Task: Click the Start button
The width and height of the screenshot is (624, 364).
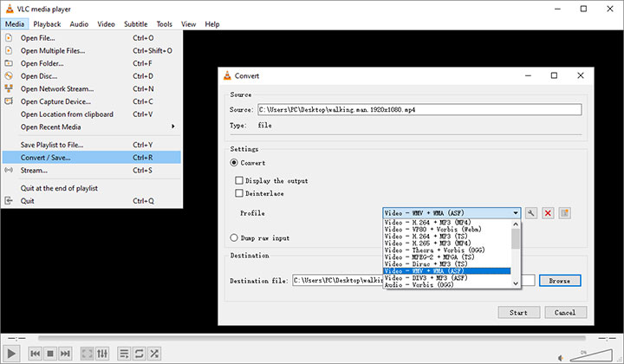Action: coord(518,312)
